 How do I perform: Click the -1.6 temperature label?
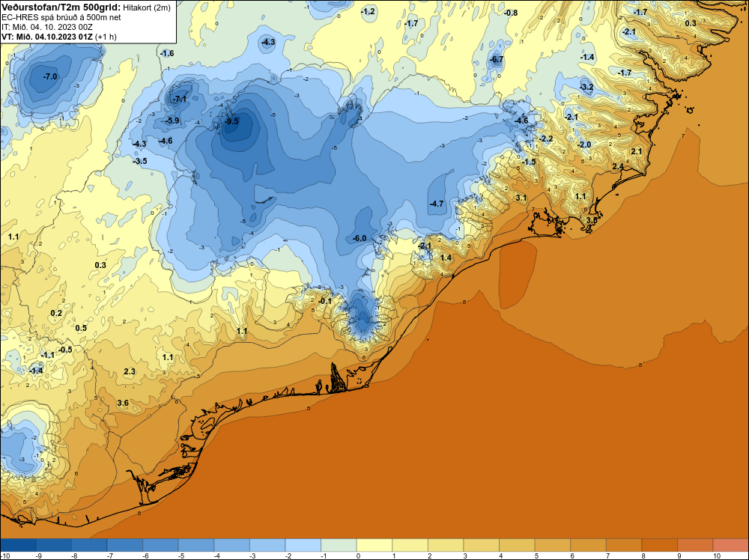[167, 53]
